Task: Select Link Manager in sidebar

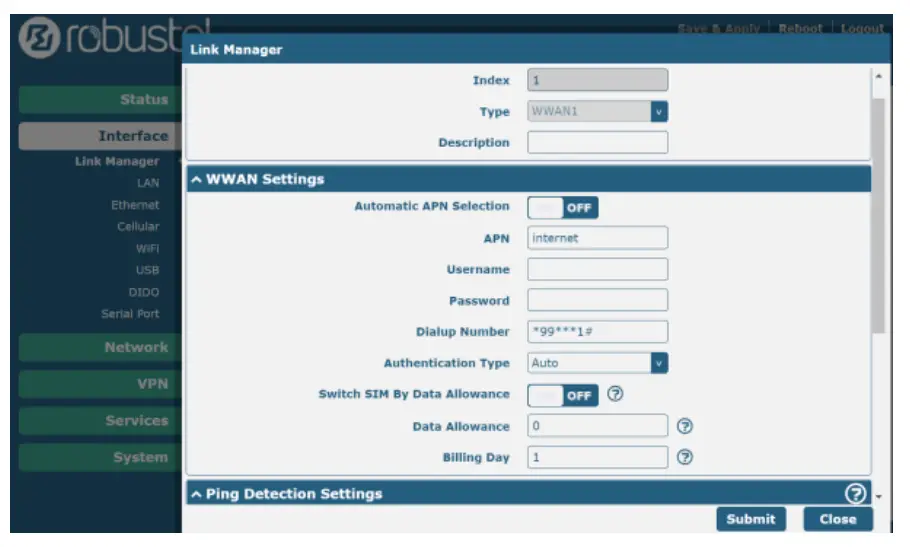Action: pos(117,161)
